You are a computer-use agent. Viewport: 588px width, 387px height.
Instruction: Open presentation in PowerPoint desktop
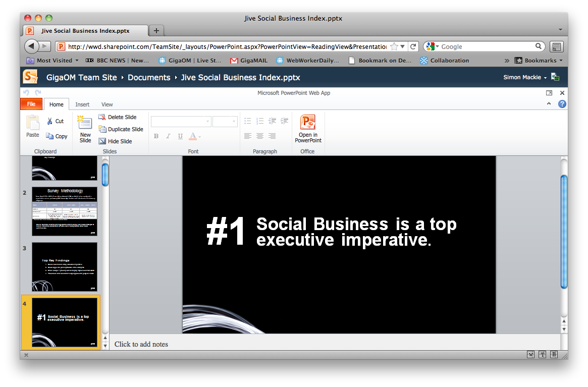coord(308,129)
